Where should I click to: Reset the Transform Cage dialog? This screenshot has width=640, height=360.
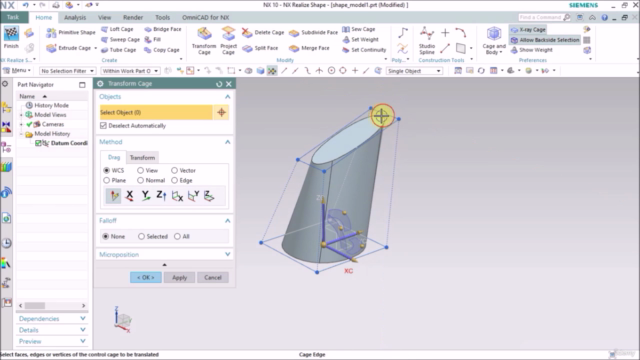click(x=219, y=84)
